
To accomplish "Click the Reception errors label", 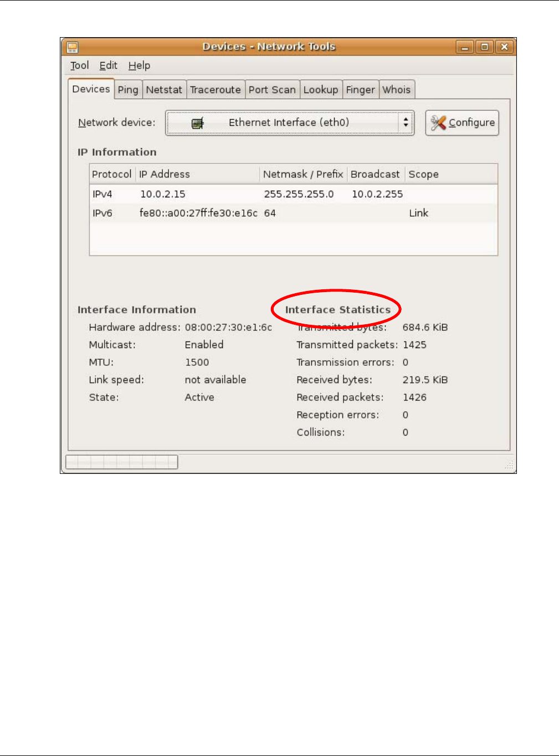I will click(338, 415).
